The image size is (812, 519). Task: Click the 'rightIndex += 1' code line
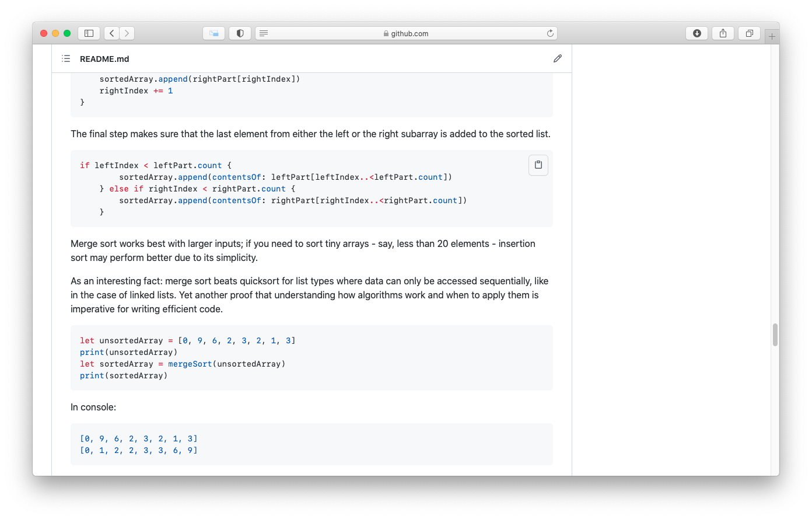point(136,90)
